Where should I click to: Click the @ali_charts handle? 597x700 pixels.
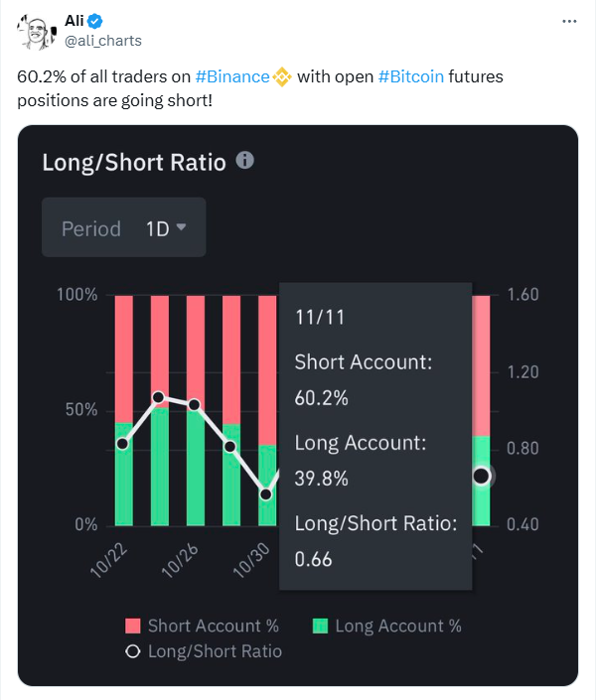click(103, 41)
